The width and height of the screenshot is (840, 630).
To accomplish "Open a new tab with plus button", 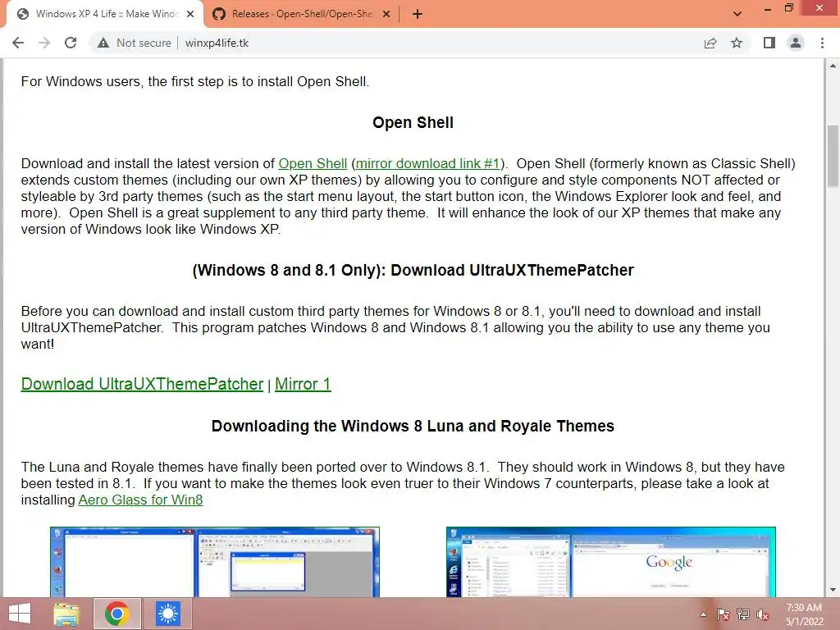I will [418, 15].
